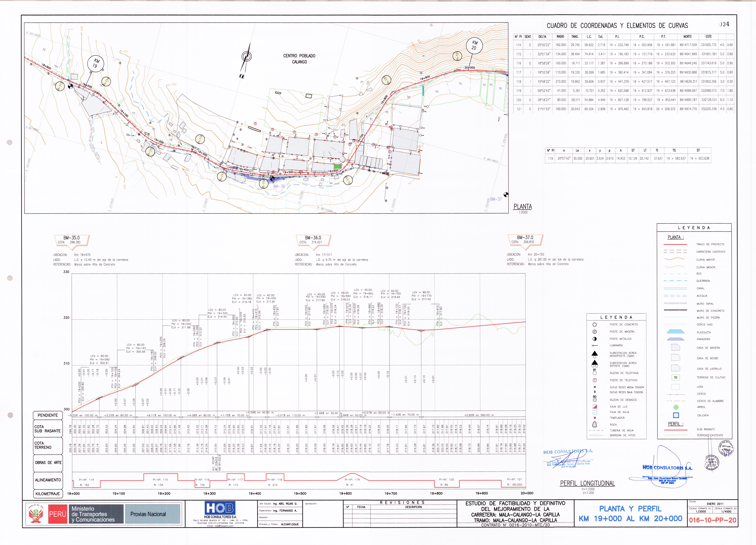756x545 pixels.
Task: Click the 'PERFIL LONGITUDINAL' title
Action: (x=587, y=483)
